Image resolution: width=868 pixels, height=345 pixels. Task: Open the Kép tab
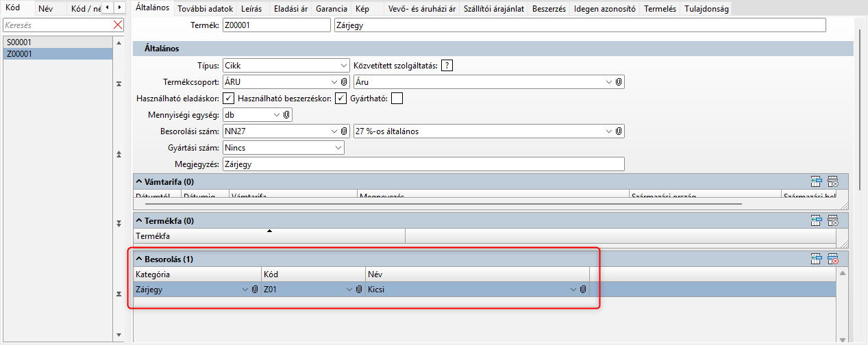tap(362, 9)
